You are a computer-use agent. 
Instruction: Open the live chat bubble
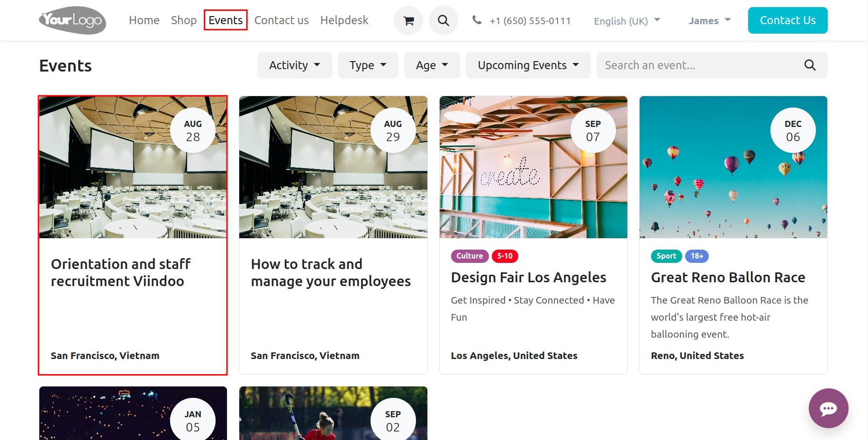point(828,408)
